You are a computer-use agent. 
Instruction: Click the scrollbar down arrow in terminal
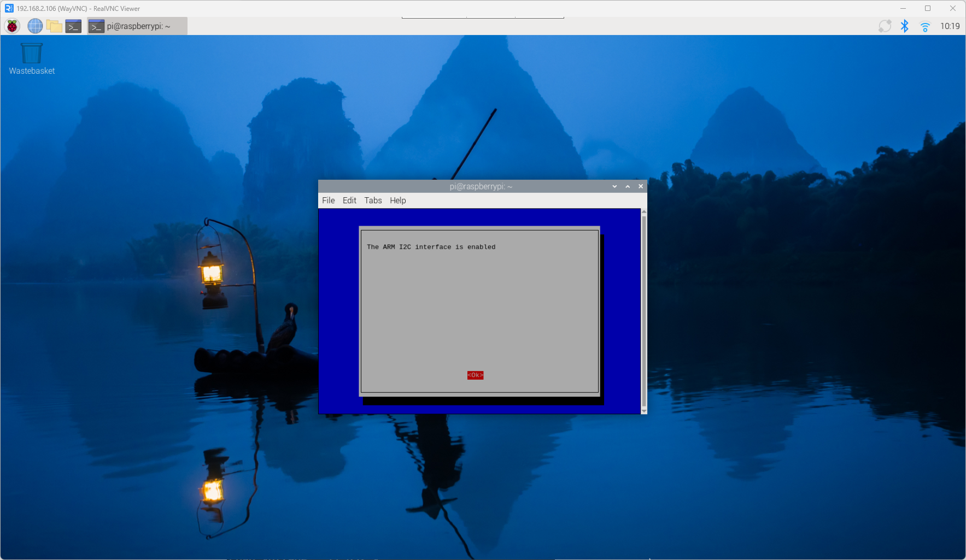click(644, 411)
